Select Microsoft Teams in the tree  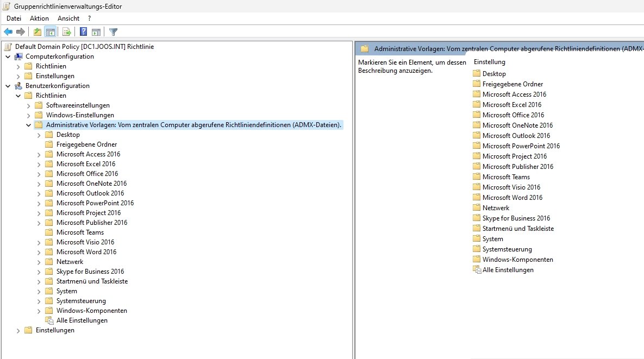pyautogui.click(x=80, y=232)
